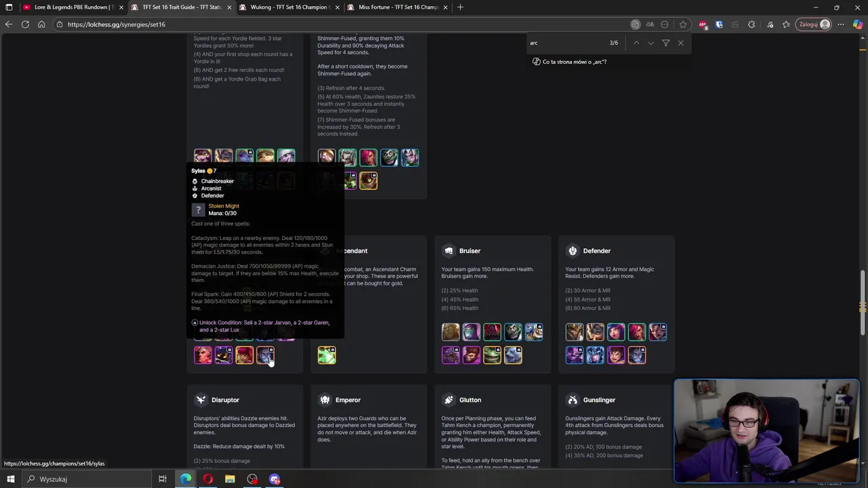Open the Sylas champion portrait under cursor

pyautogui.click(x=265, y=355)
